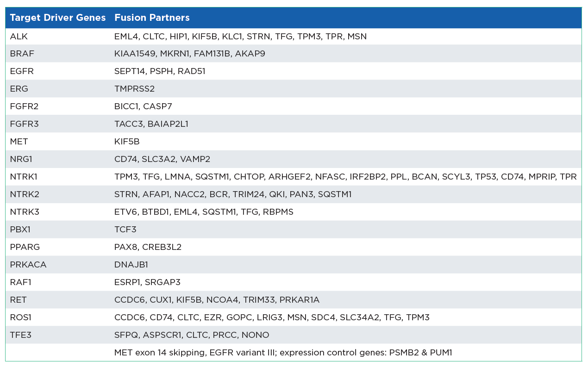Click the Target Driver Genes column header
The image size is (588, 367).
57,18
